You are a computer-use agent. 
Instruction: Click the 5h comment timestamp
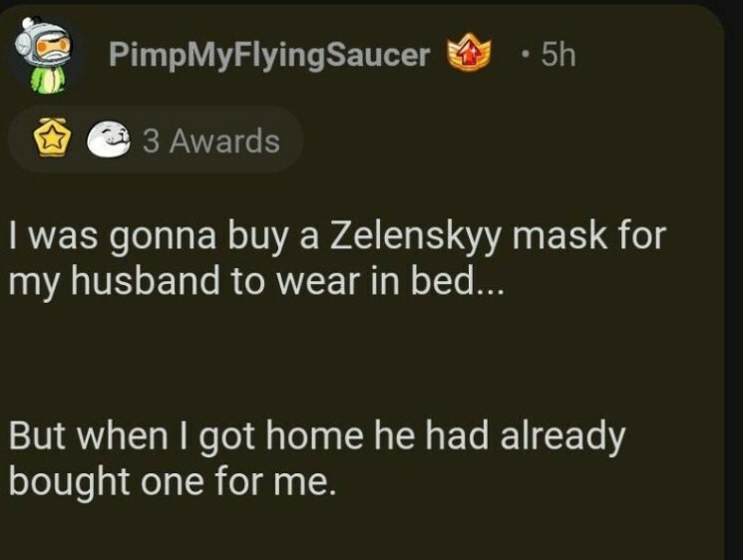click(x=557, y=56)
